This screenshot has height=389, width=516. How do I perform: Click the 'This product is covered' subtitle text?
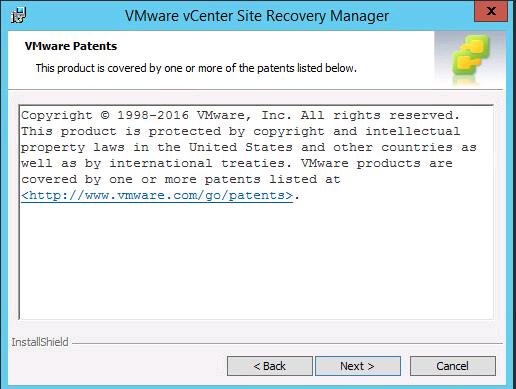pos(196,68)
